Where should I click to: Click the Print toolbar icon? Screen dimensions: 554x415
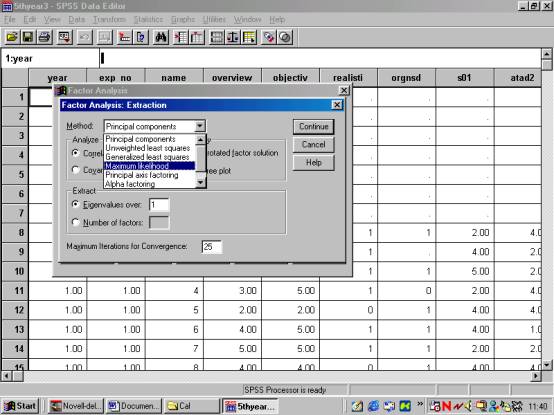pos(45,37)
